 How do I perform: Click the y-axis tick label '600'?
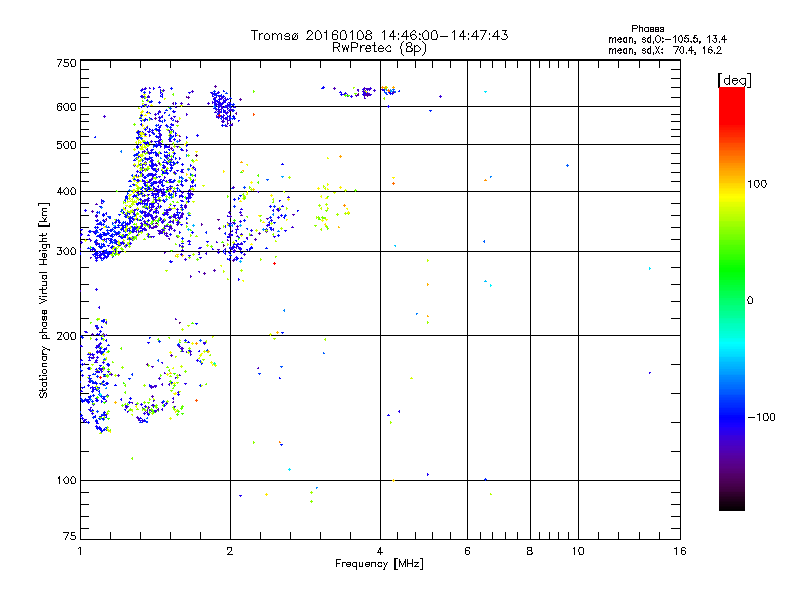pos(66,107)
